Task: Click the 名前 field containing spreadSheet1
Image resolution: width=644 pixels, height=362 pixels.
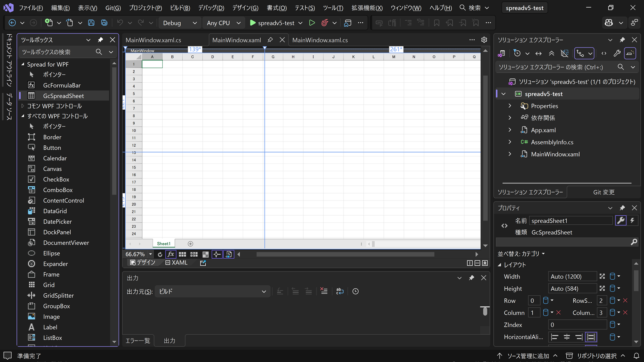Action: click(x=571, y=221)
